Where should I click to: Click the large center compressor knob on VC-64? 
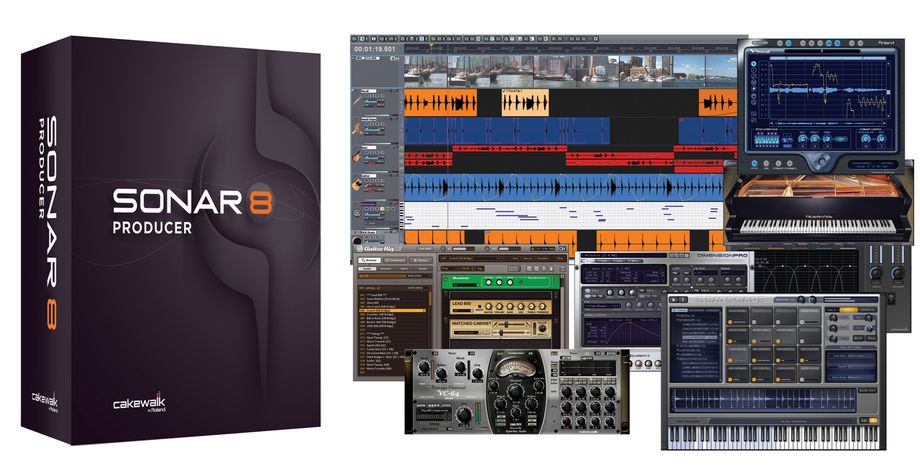click(x=515, y=392)
